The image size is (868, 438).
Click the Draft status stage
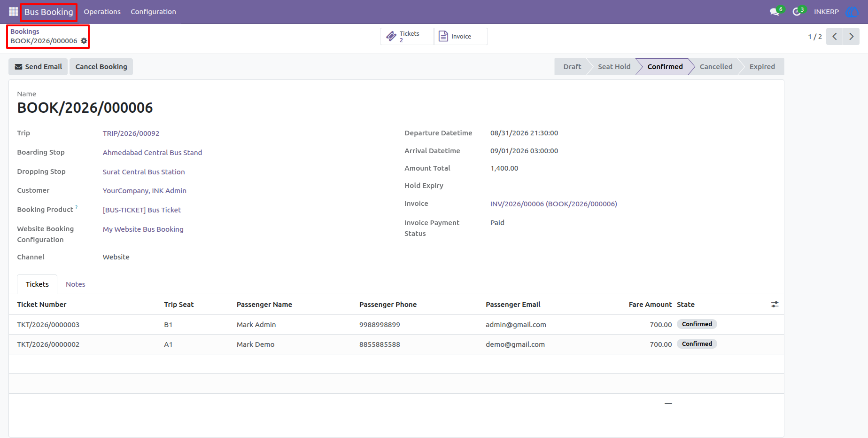572,67
